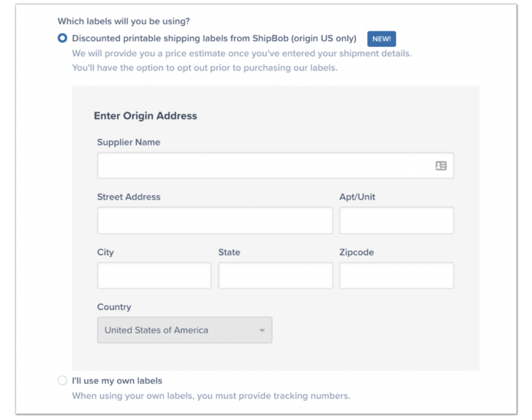Click the caret arrow in Country dropdown

coord(261,331)
